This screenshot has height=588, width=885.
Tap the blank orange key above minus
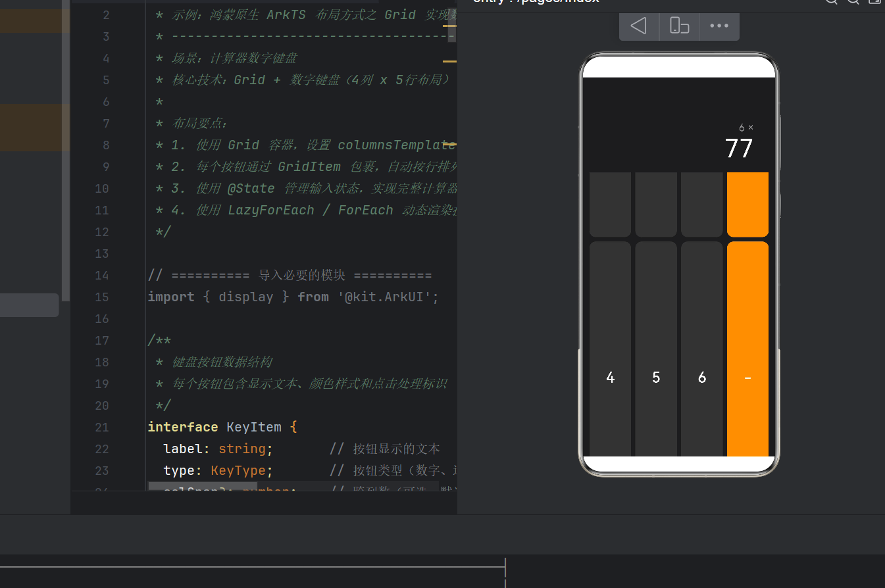(747, 205)
